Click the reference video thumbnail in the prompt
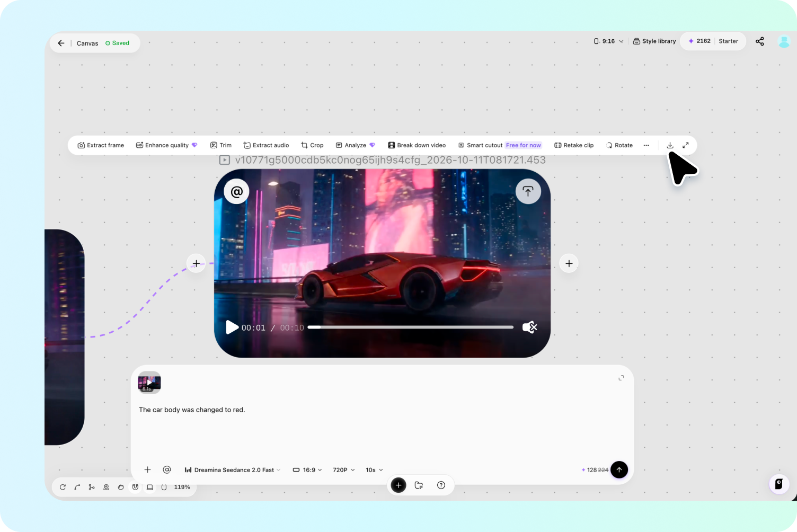The width and height of the screenshot is (797, 532). pyautogui.click(x=149, y=383)
